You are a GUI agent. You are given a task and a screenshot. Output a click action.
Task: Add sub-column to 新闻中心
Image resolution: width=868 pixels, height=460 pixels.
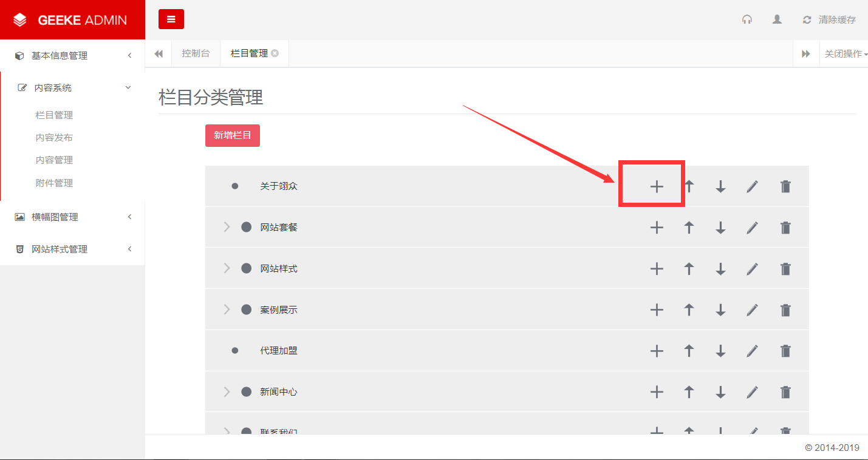657,392
